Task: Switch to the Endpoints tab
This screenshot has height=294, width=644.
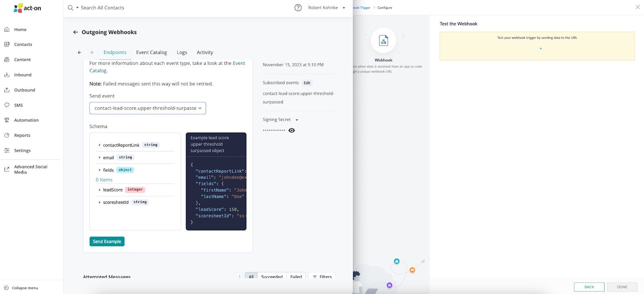Action: pyautogui.click(x=115, y=52)
